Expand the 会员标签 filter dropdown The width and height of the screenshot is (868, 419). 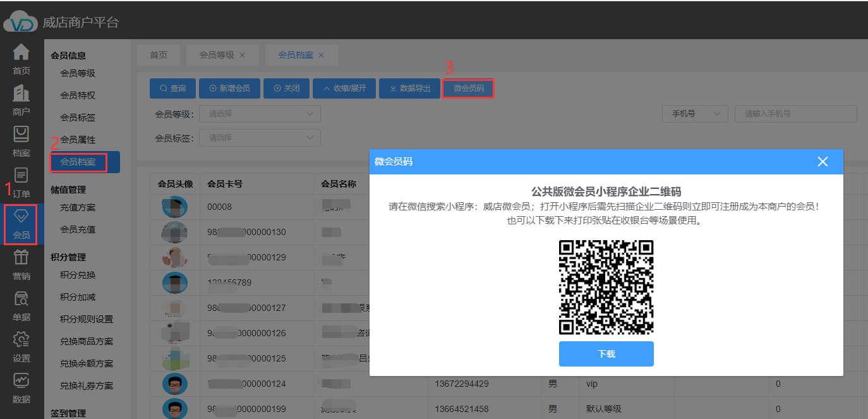pos(260,138)
